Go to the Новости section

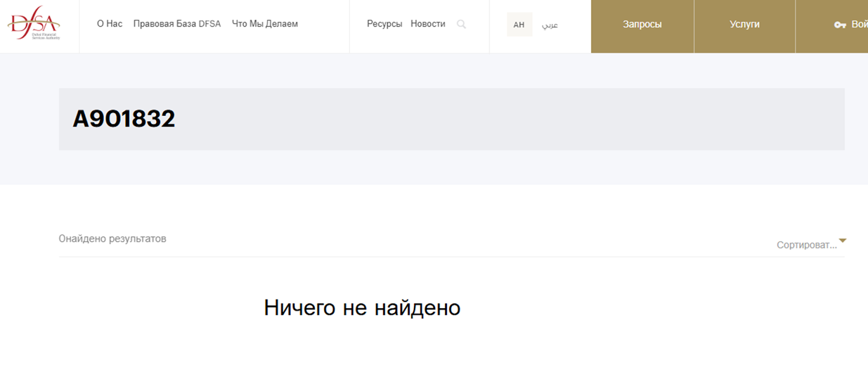(x=427, y=24)
